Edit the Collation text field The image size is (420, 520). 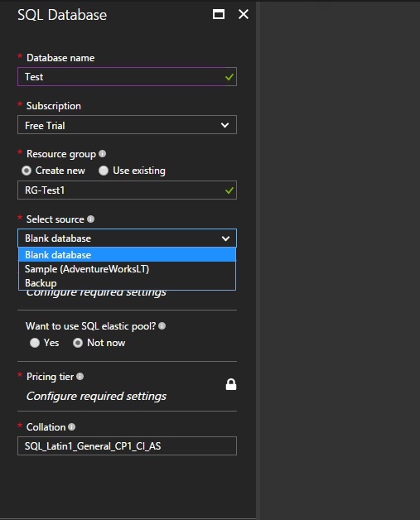coord(127,445)
